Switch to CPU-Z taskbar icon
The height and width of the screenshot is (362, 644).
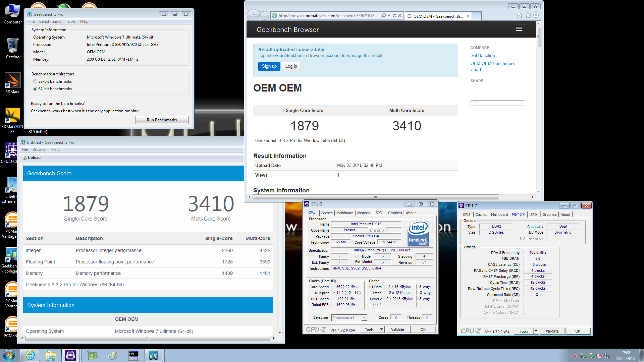(70, 355)
